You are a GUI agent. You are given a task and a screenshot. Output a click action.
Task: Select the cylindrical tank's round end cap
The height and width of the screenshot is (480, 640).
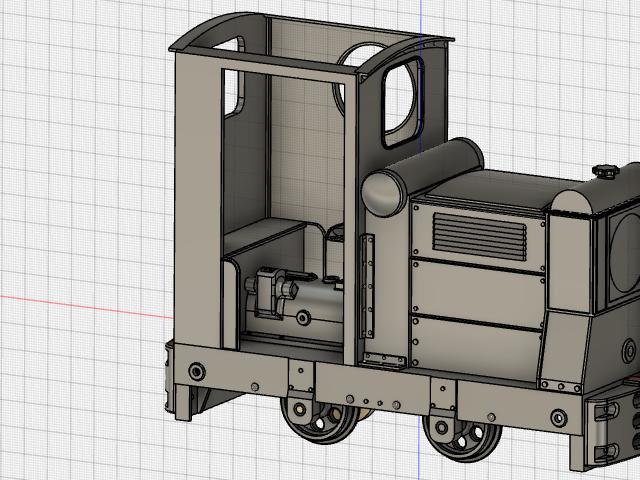383,193
